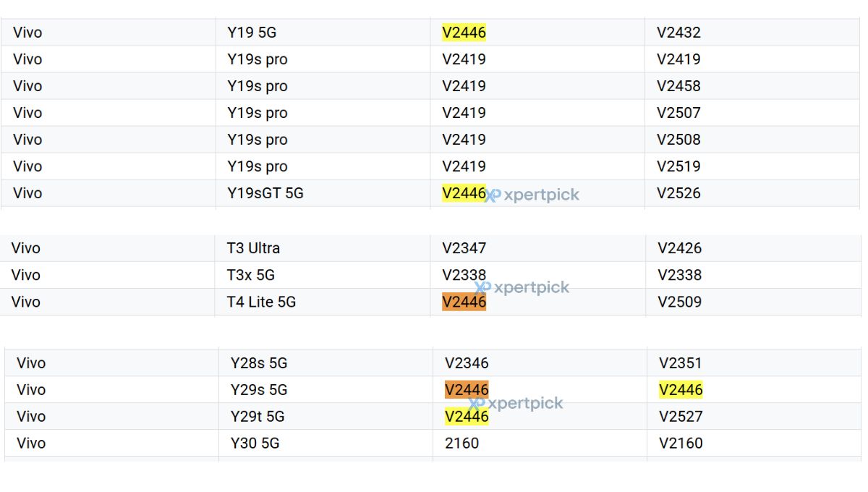Click the yellow V2446 cell in the last column

pyautogui.click(x=681, y=390)
